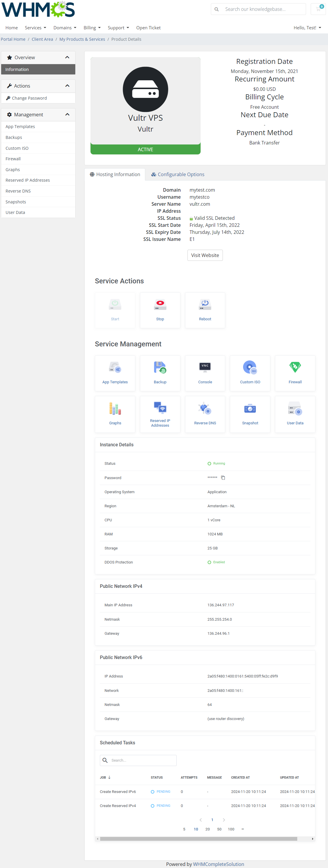Collapse the Management sidebar panel
The width and height of the screenshot is (328, 868).
click(x=67, y=114)
